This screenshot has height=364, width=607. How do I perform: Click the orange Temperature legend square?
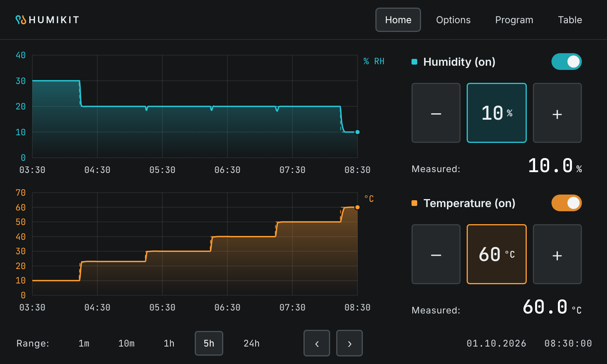(x=415, y=203)
